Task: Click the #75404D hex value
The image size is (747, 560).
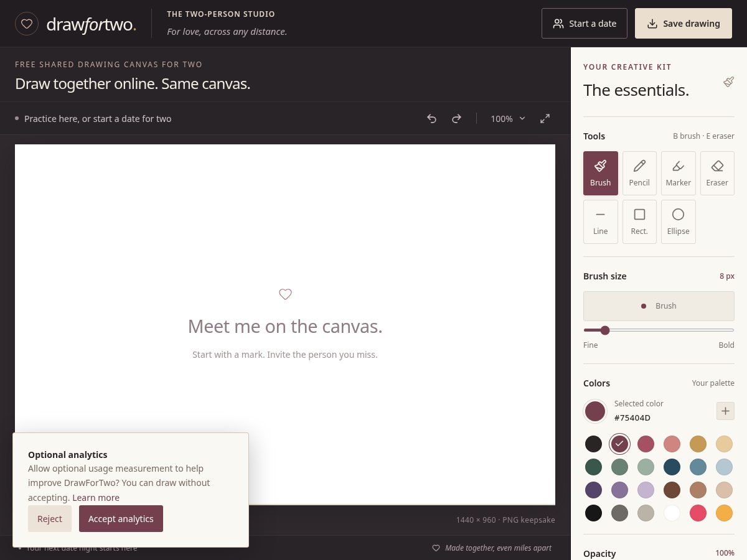Action: [632, 418]
